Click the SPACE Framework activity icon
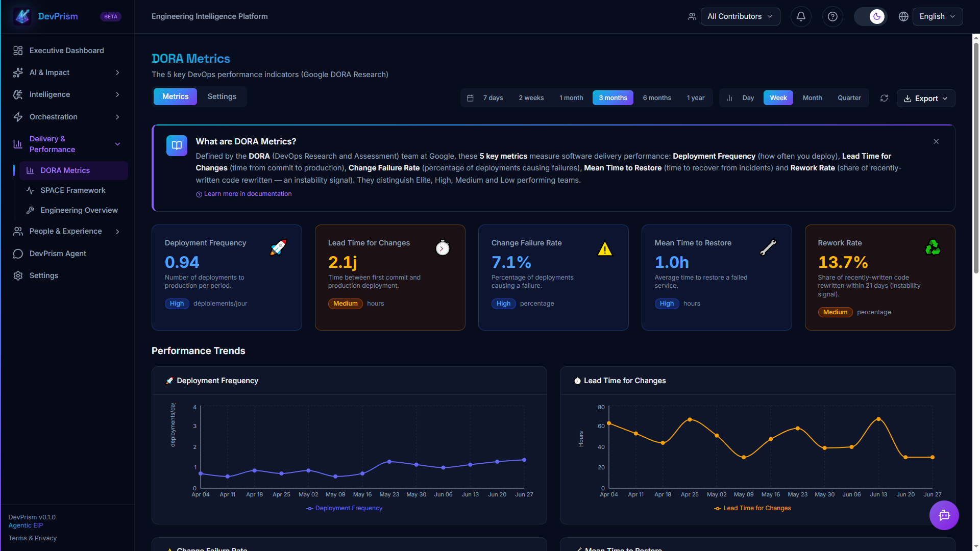Image resolution: width=980 pixels, height=551 pixels. tap(30, 190)
